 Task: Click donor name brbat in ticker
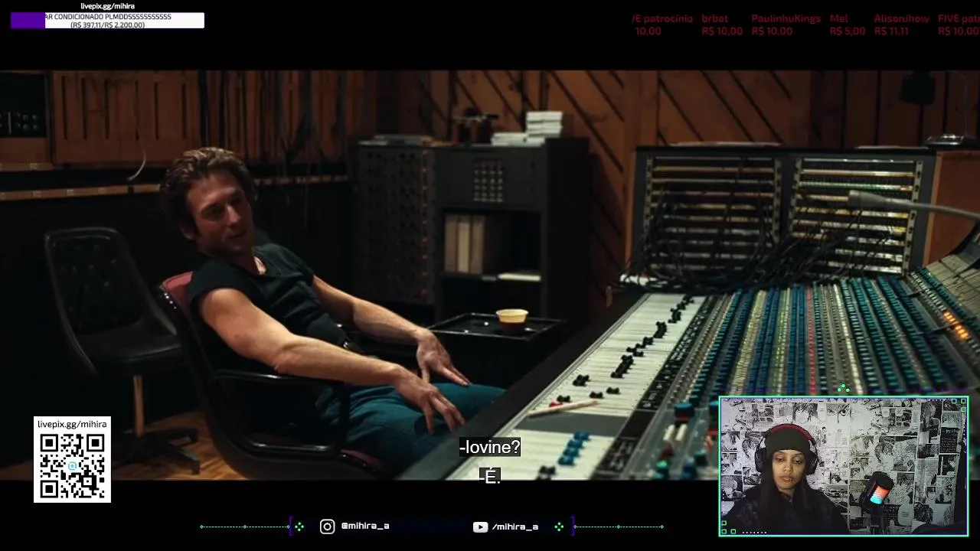click(x=714, y=18)
